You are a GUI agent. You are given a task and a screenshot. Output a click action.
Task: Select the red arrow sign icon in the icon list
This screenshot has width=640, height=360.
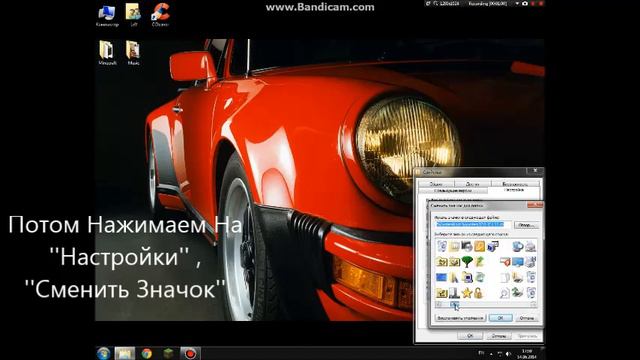coord(505,261)
